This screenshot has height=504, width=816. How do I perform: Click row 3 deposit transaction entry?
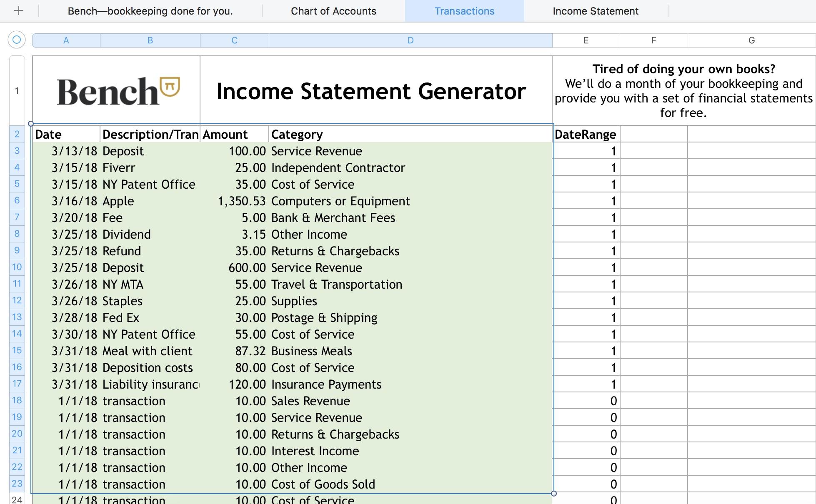[x=291, y=150]
